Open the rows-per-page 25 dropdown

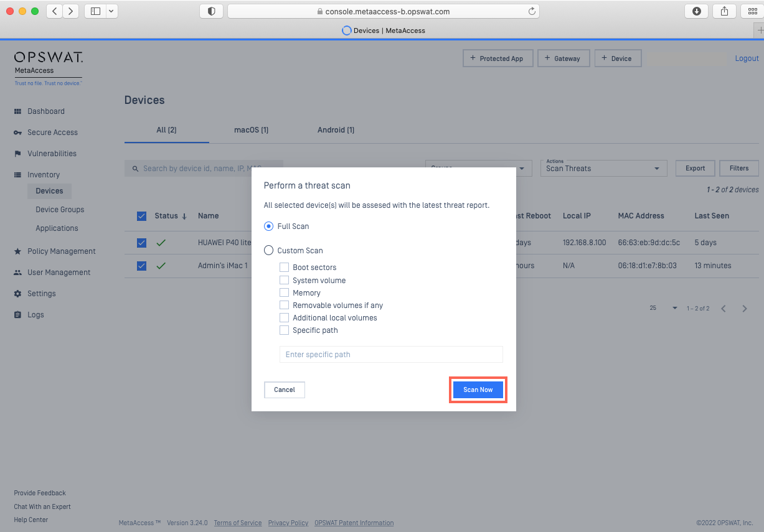point(663,309)
